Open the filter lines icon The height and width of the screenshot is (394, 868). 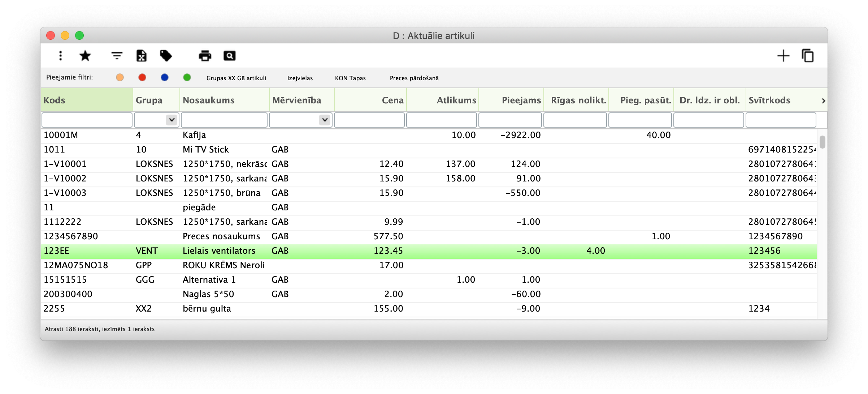[117, 56]
